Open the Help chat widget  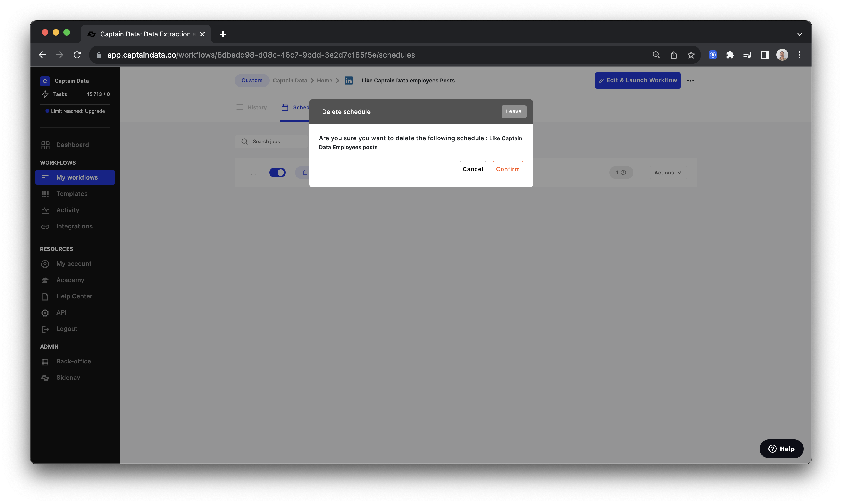pos(781,449)
